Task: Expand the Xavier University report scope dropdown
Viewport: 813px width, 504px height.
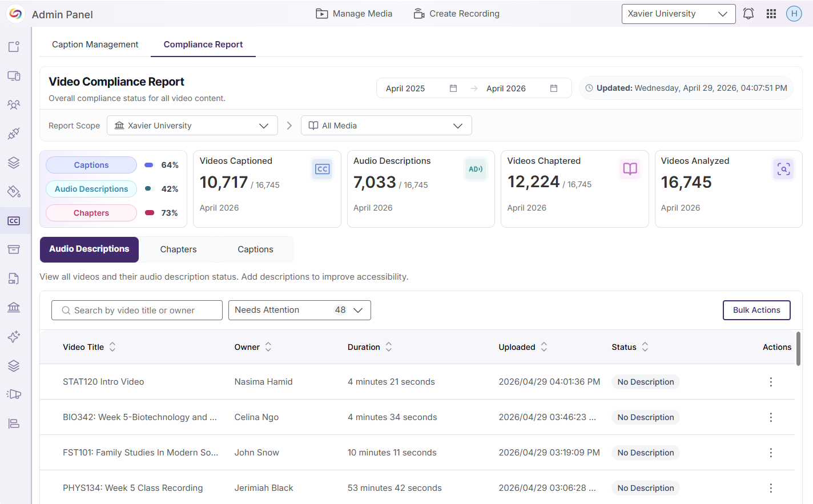Action: pos(192,126)
